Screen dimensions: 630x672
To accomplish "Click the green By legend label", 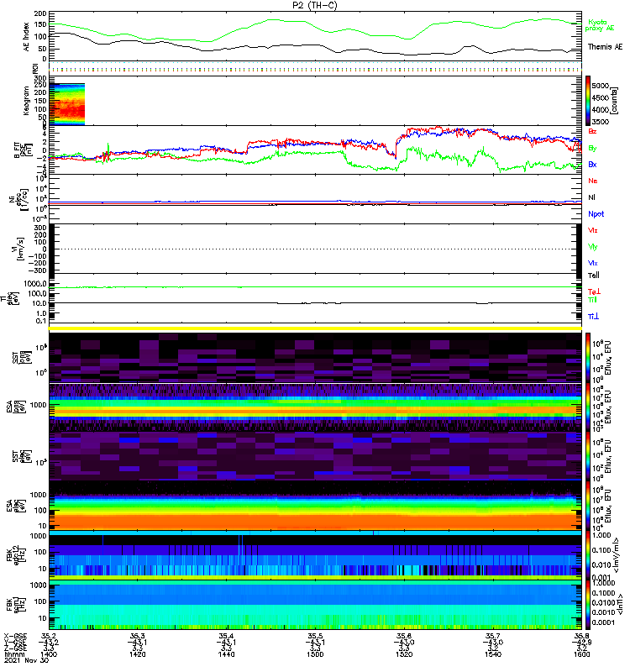I will (x=592, y=149).
